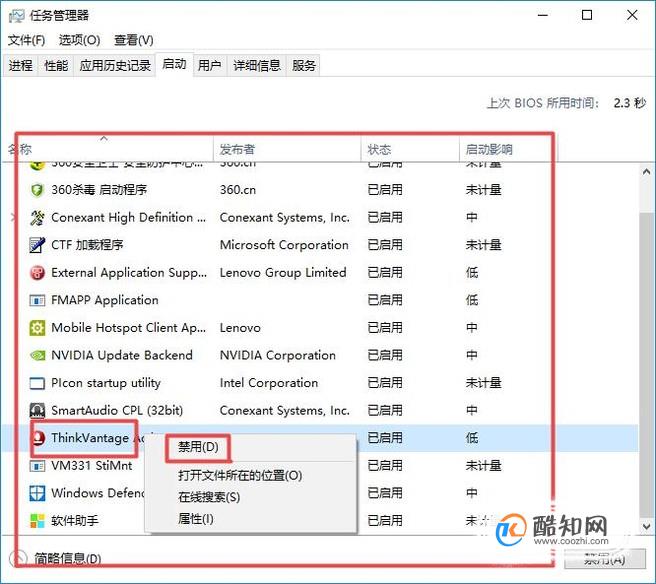Select the FMAPP Application row name
Viewport: 656px width, 584px height.
pos(105,300)
